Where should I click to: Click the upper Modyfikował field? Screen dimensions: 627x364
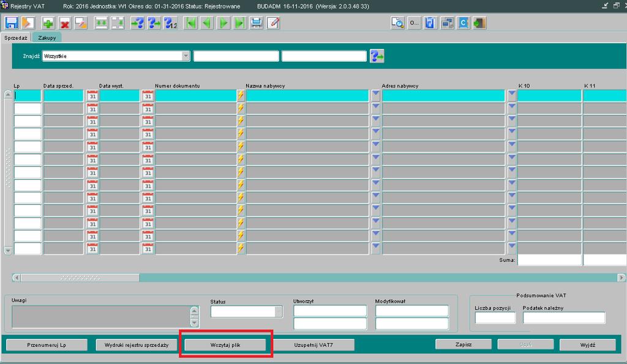pos(412,311)
